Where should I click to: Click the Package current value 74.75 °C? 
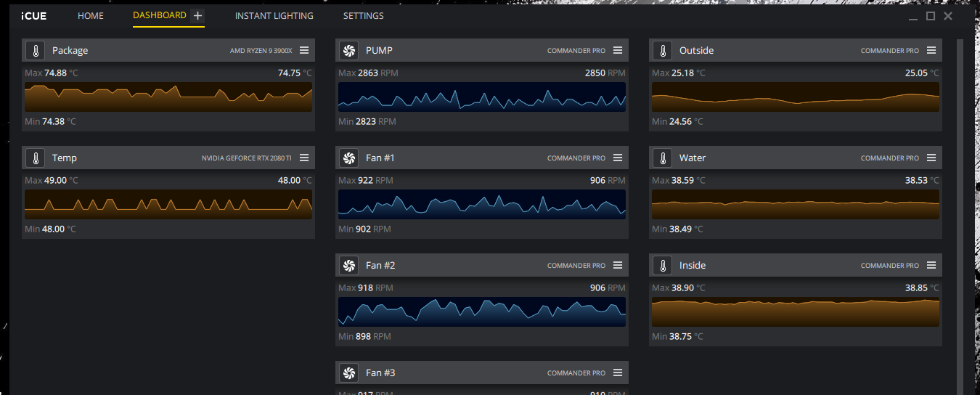[x=295, y=73]
